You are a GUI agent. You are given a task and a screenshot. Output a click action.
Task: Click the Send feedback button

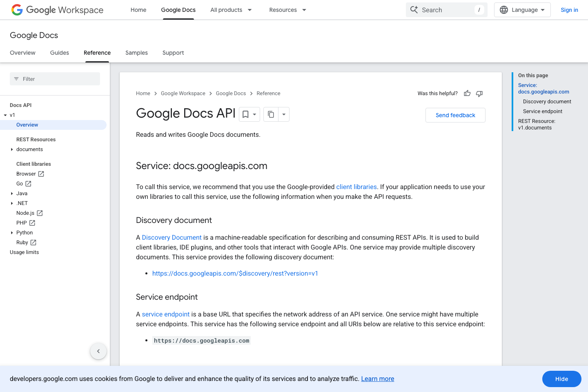click(x=455, y=115)
